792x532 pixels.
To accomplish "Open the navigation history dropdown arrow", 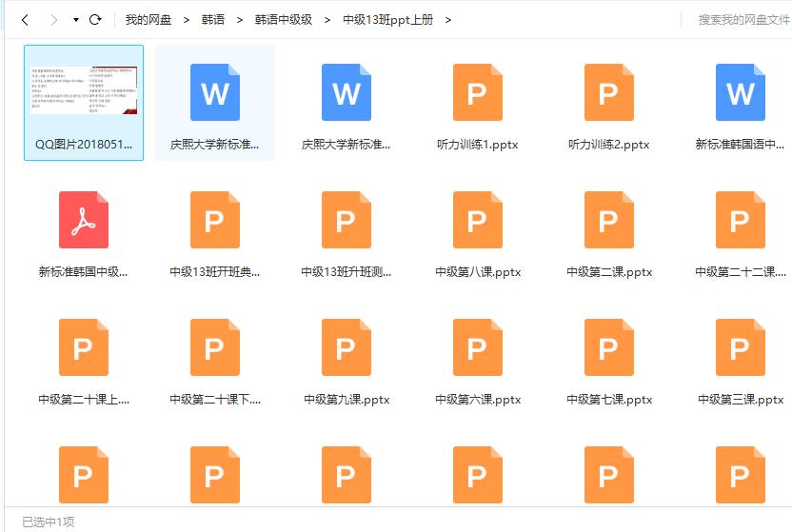I will click(75, 20).
